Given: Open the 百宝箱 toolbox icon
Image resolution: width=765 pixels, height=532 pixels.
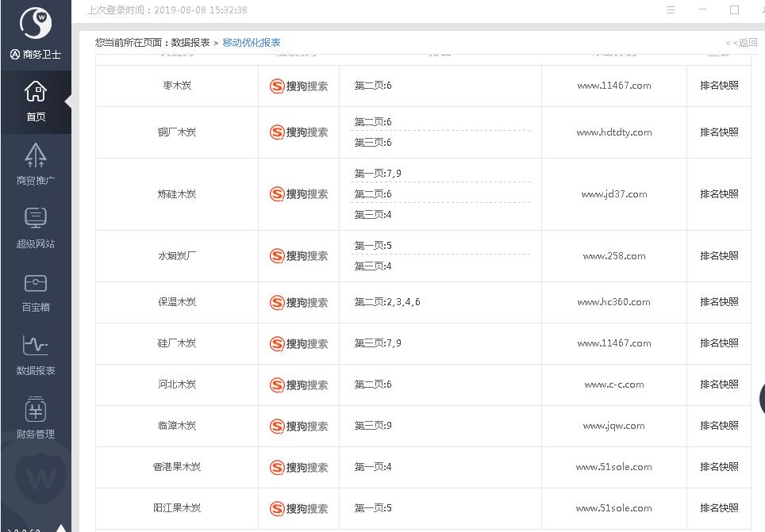Looking at the screenshot, I should [36, 291].
